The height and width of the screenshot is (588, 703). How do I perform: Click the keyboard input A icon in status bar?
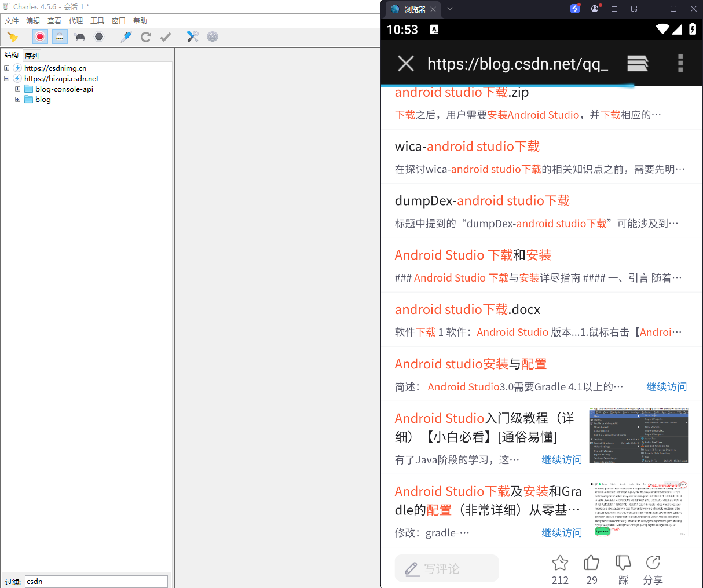[x=434, y=30]
